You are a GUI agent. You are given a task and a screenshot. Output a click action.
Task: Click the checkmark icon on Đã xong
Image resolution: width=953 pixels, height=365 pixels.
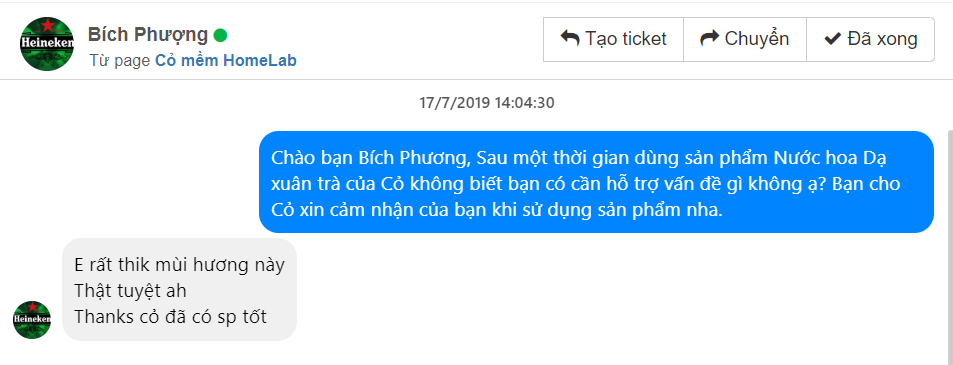coord(832,39)
